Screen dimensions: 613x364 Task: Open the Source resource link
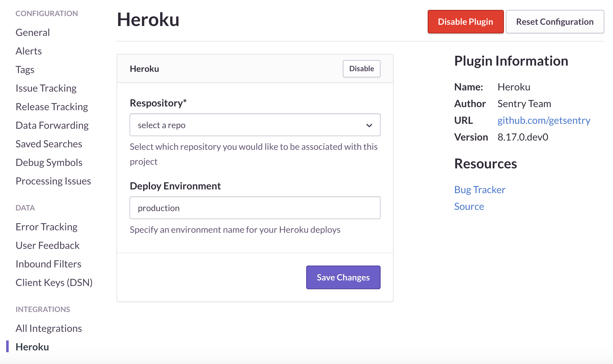(469, 206)
